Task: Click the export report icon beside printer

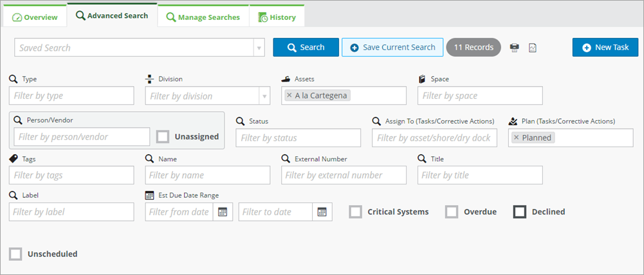Action: (532, 48)
